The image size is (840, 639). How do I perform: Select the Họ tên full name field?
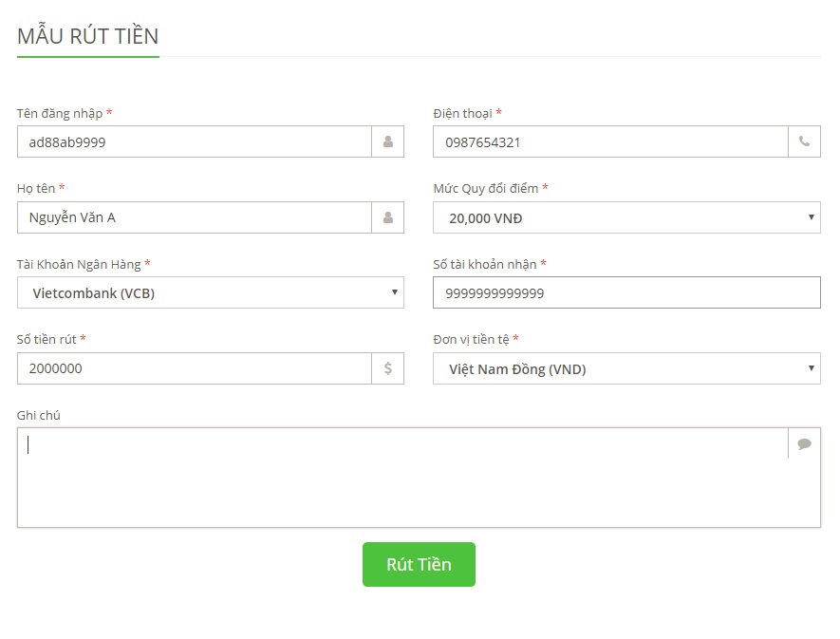pyautogui.click(x=194, y=217)
